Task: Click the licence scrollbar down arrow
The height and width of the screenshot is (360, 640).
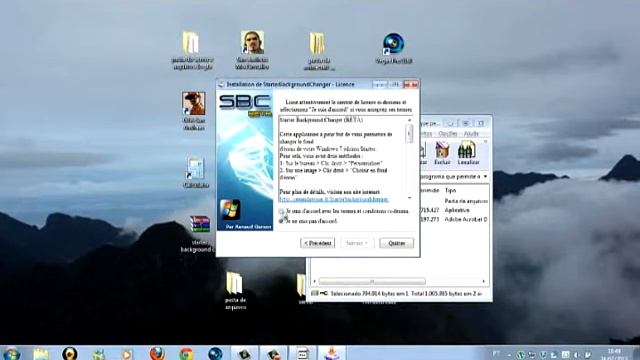Action: click(409, 198)
